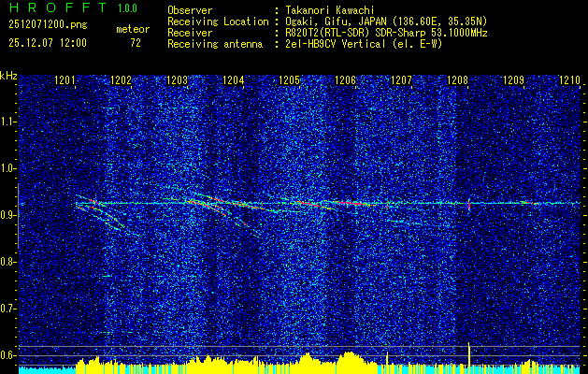Click time marker 1207

pos(401,79)
